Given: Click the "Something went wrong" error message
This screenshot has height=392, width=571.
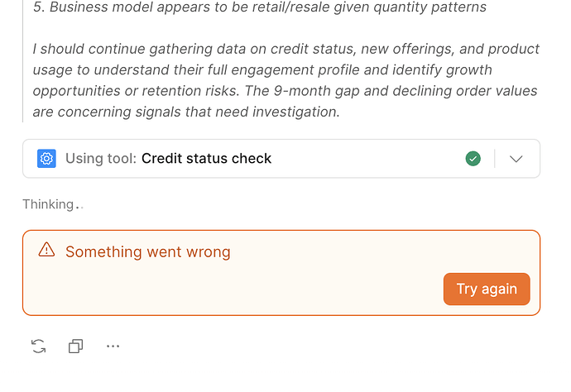Looking at the screenshot, I should 147,251.
